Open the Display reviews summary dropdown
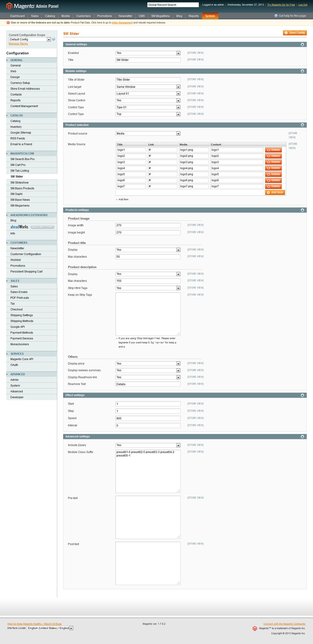Screen dimensions: 313x644 [148, 370]
